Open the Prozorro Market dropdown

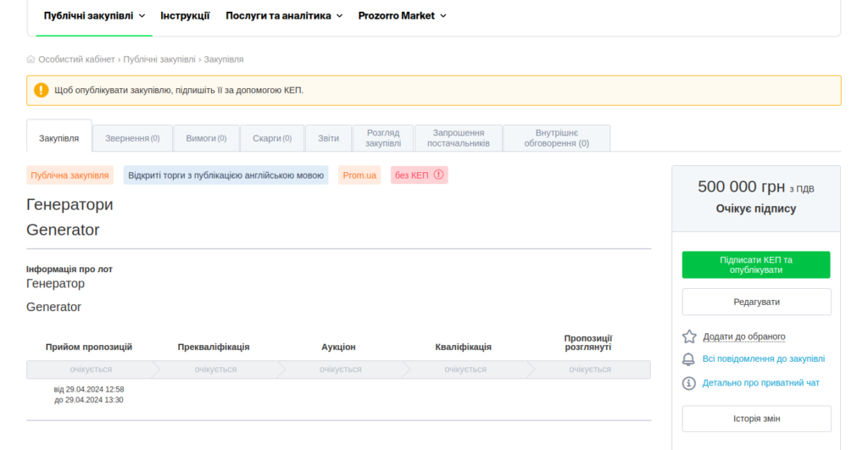[x=402, y=15]
